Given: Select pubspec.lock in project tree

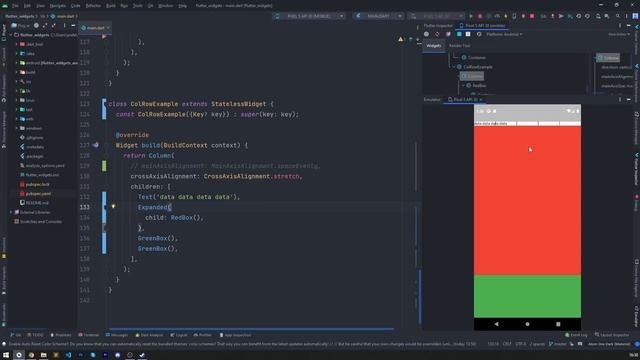Looking at the screenshot, I should click(38, 184).
